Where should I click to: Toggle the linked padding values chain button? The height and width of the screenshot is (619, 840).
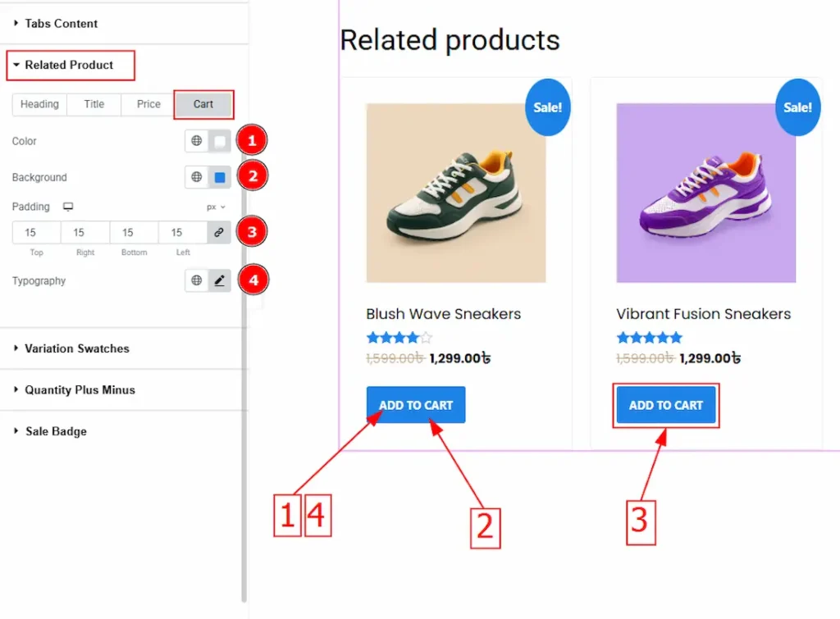pyautogui.click(x=218, y=233)
